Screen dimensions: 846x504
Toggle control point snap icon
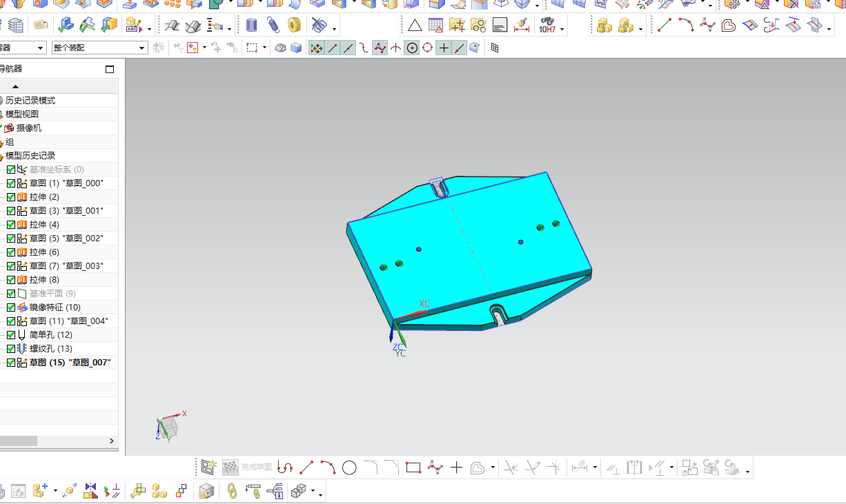click(x=380, y=48)
